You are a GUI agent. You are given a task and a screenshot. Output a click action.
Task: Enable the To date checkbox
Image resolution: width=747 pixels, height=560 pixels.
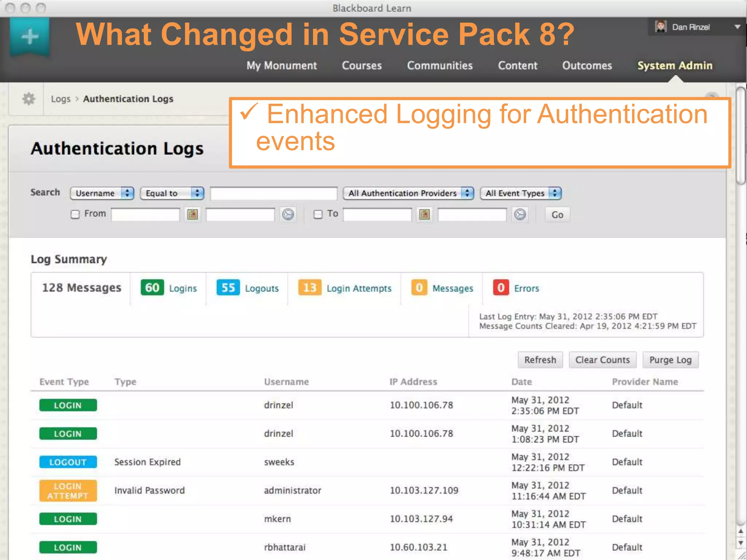[318, 214]
